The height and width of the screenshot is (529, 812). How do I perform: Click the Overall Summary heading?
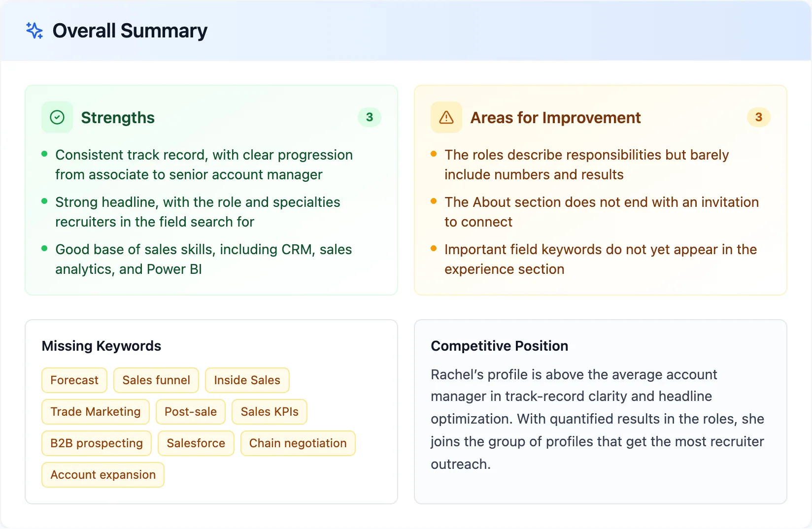tap(130, 31)
